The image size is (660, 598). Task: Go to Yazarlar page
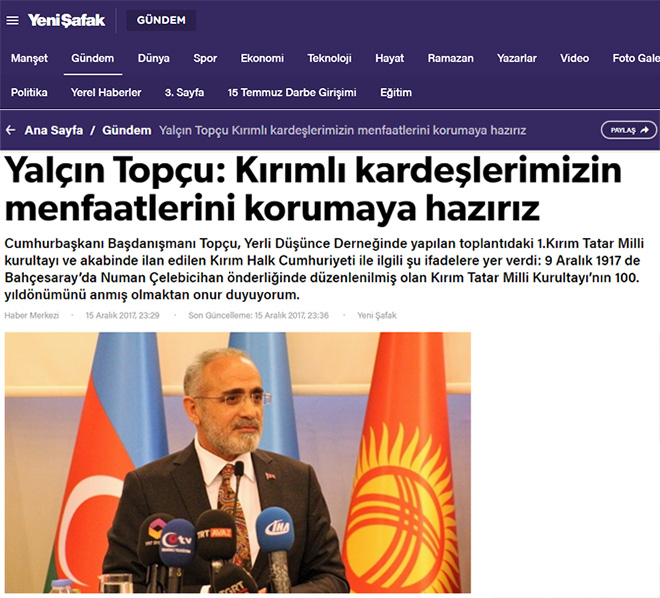(x=516, y=58)
